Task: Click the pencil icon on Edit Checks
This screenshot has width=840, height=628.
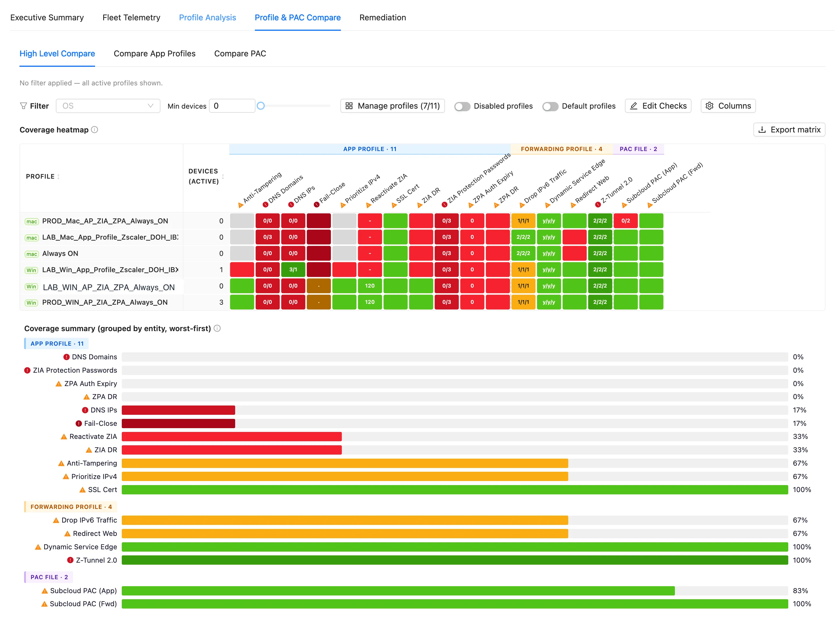Action: 633,106
